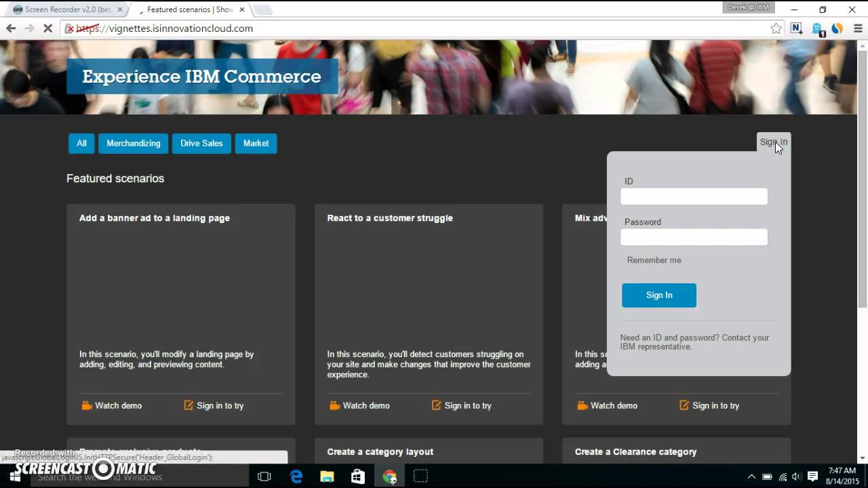
Task: Click Watch demo in the third scenario card
Action: click(614, 405)
